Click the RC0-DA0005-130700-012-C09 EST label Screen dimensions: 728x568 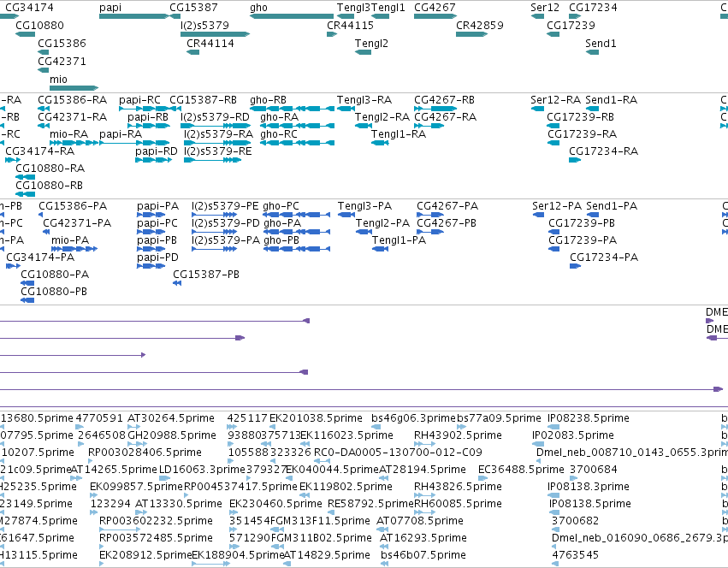coord(399,453)
